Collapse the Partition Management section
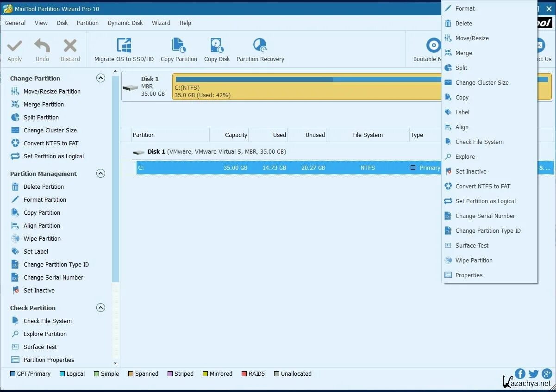 click(x=100, y=174)
